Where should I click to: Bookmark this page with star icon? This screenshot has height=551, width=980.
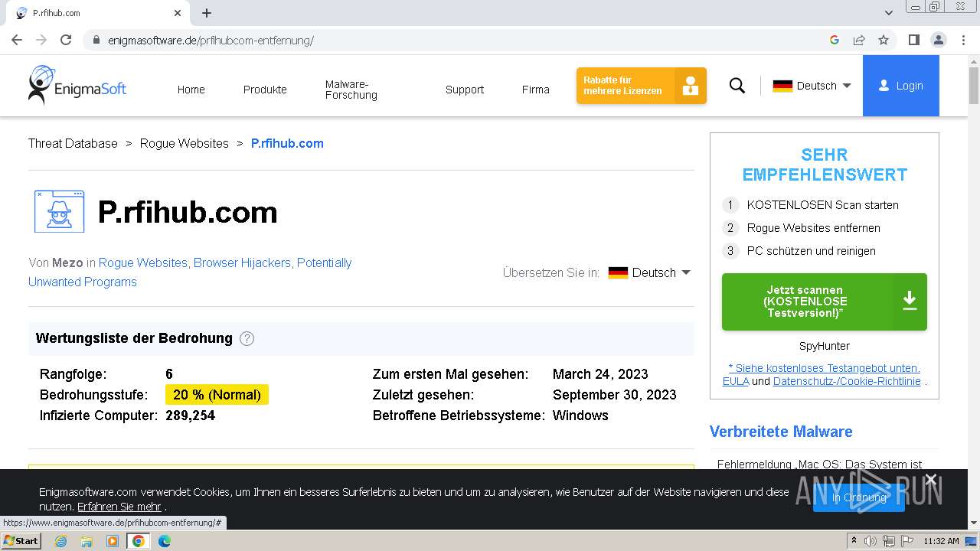click(x=884, y=40)
